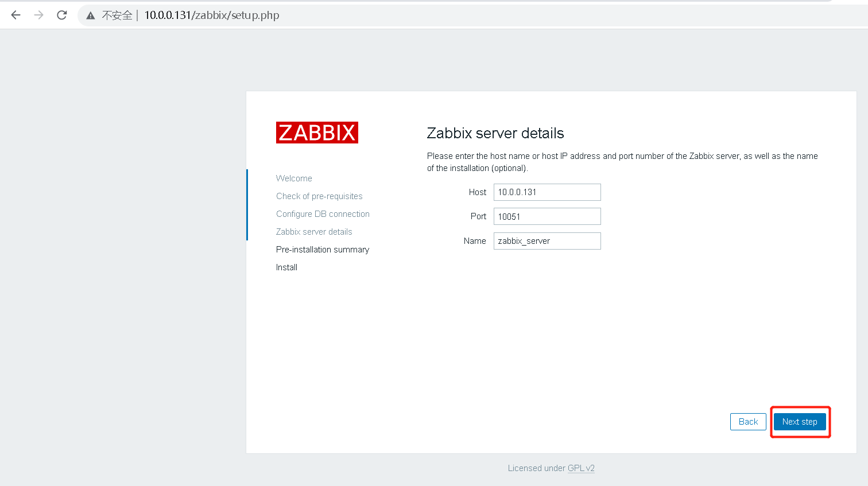Click the 'Port' field label

click(x=478, y=216)
